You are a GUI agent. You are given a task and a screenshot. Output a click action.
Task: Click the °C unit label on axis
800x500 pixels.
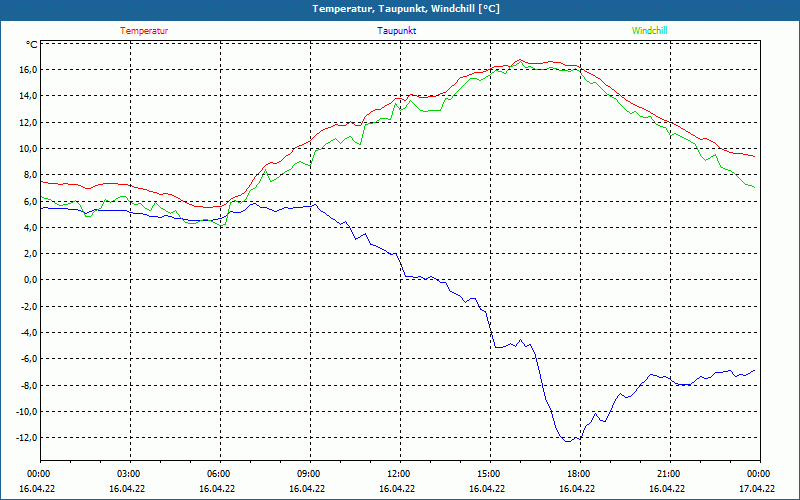pos(32,45)
